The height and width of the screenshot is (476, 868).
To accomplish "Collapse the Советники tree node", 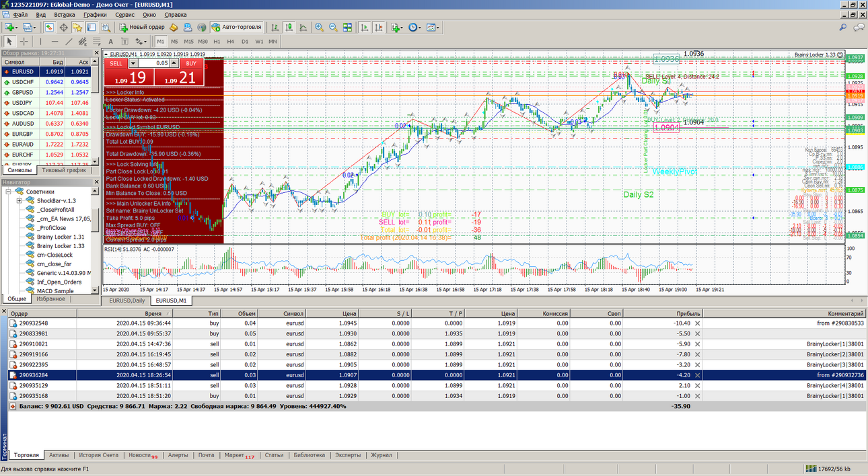I will click(8, 192).
